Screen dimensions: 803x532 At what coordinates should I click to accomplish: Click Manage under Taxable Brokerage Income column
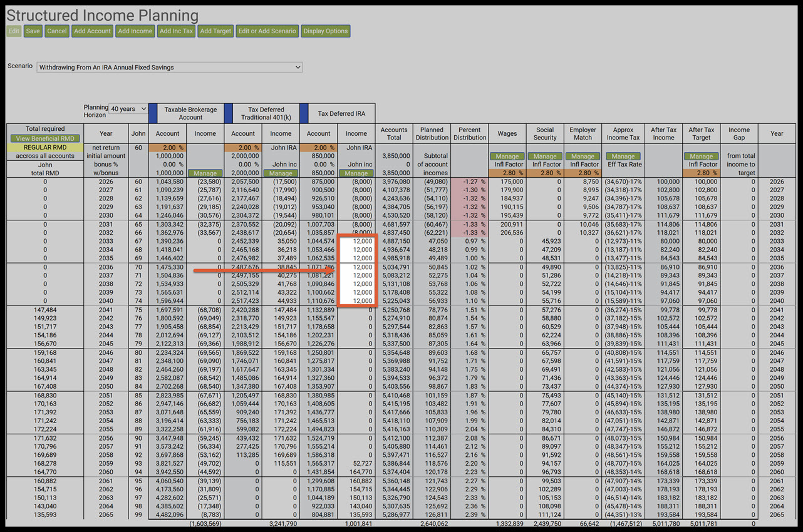click(205, 173)
